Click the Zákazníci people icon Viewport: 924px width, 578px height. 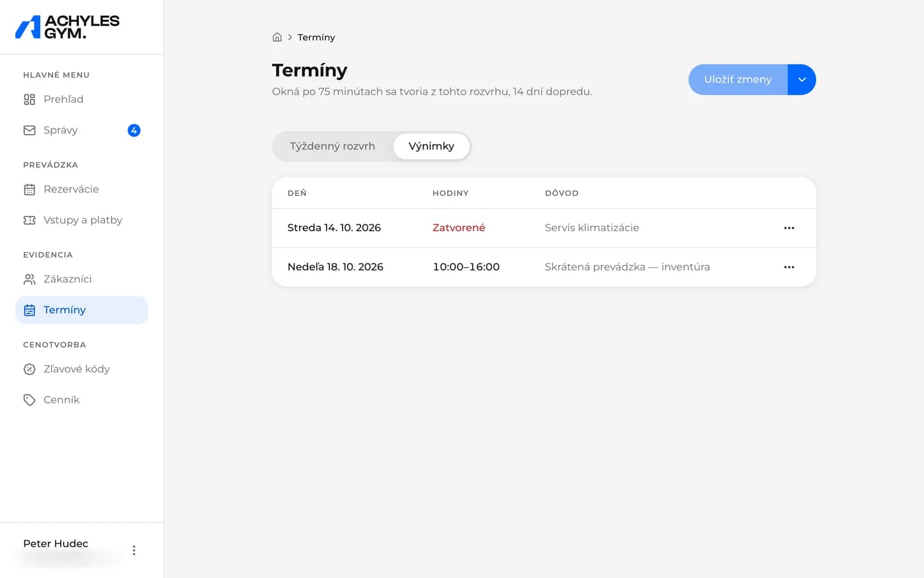[30, 279]
